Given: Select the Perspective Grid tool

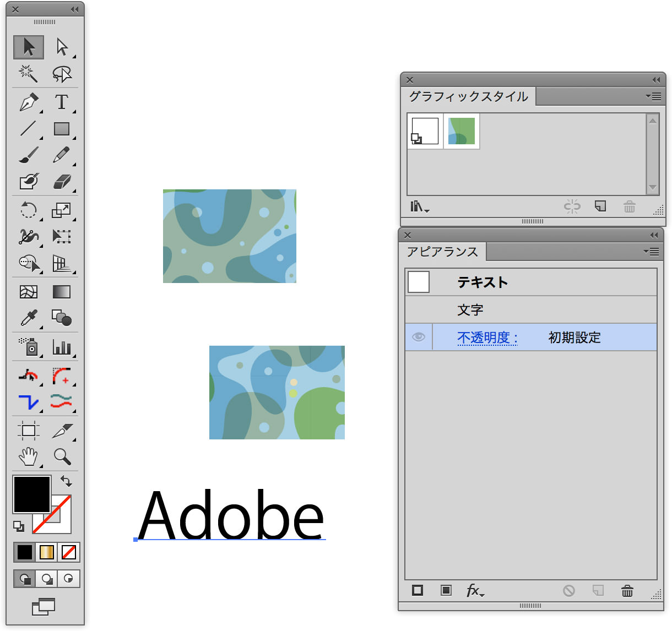Looking at the screenshot, I should tap(62, 263).
